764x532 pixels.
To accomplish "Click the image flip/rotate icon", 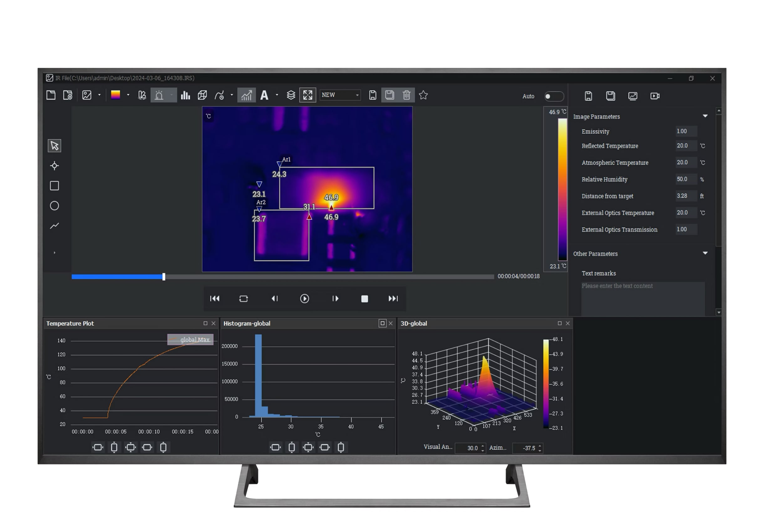I will click(x=142, y=95).
